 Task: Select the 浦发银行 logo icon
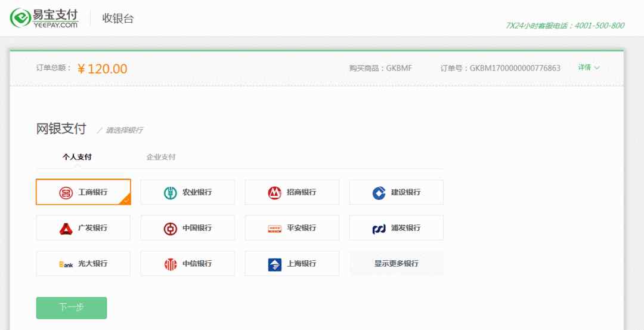379,229
